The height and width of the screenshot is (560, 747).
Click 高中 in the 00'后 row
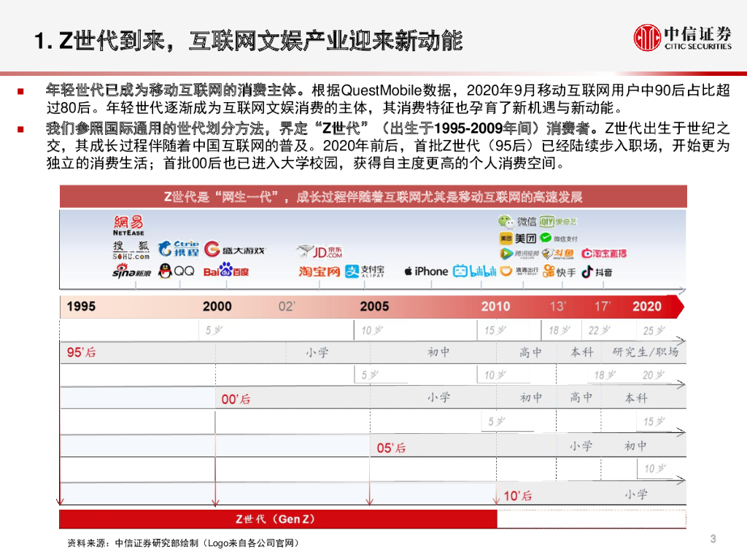point(581,397)
